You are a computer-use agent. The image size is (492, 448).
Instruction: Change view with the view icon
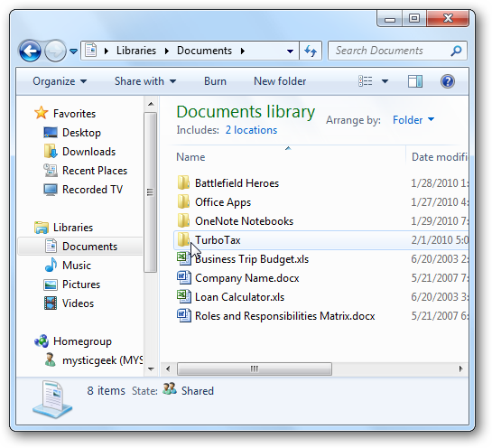point(366,81)
